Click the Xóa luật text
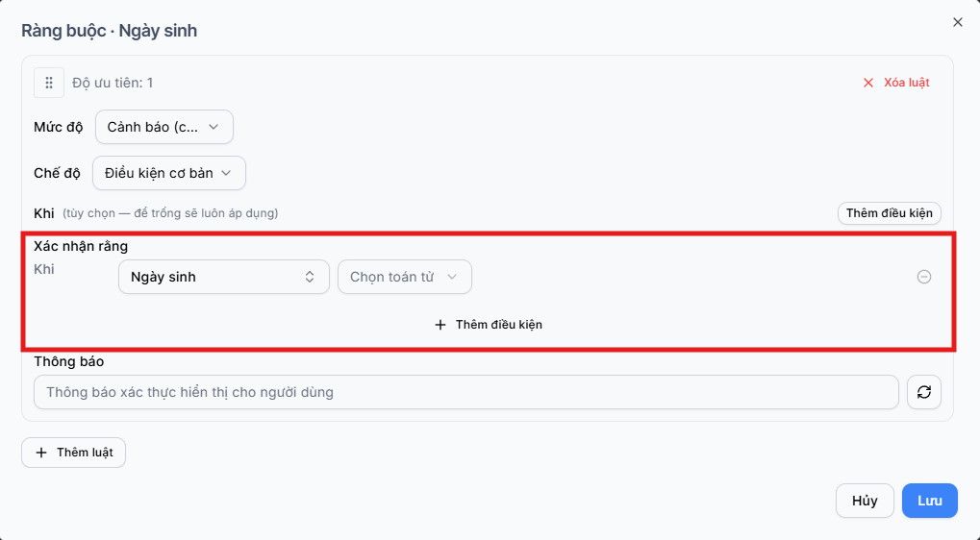This screenshot has width=980, height=540. pos(906,83)
